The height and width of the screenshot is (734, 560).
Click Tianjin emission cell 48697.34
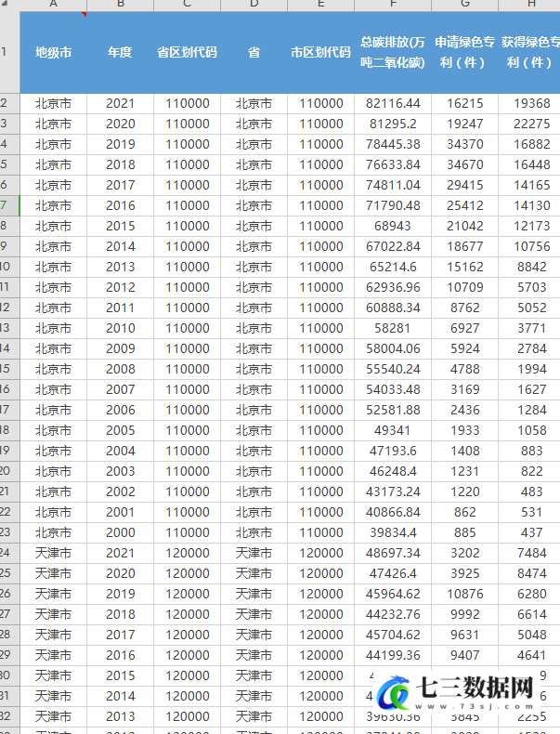(x=393, y=554)
